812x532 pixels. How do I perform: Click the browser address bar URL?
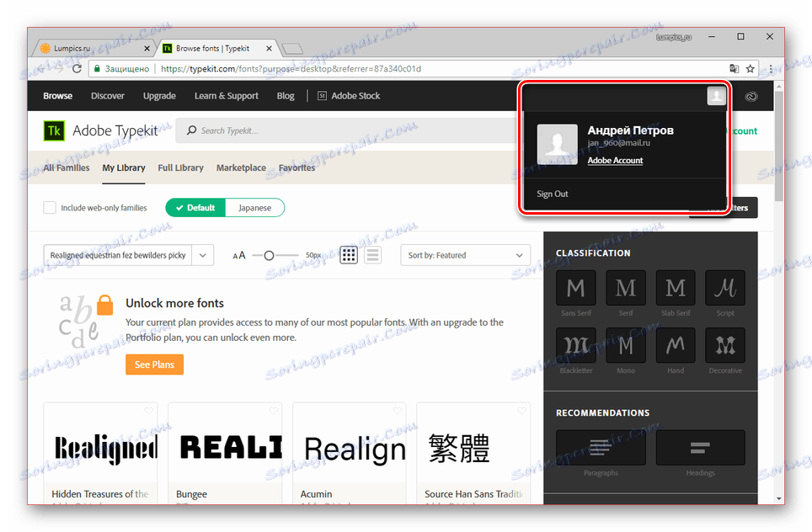[x=291, y=69]
